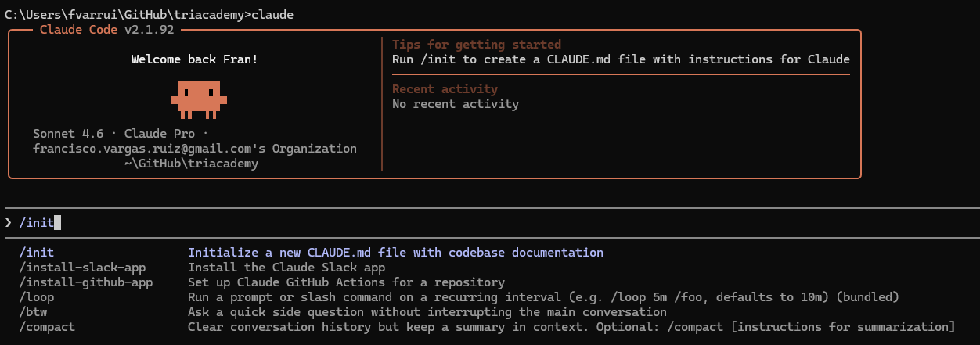Click 'Run a prompt or slash command' description
This screenshot has width=980, height=345.
pyautogui.click(x=543, y=297)
